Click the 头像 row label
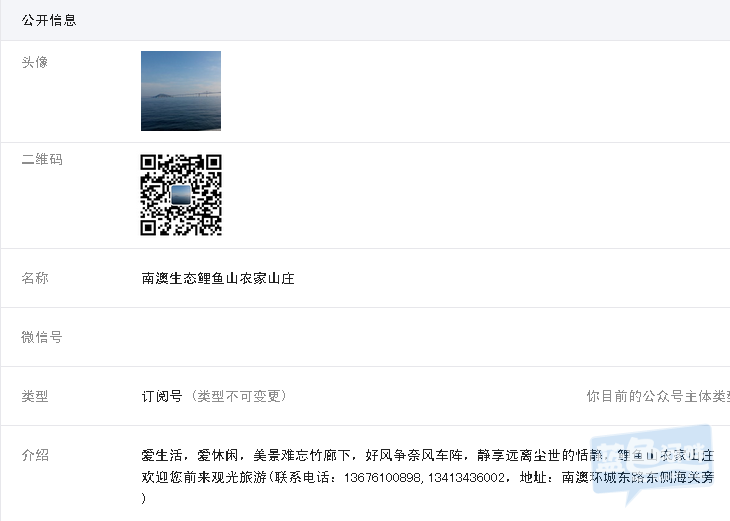 35,62
